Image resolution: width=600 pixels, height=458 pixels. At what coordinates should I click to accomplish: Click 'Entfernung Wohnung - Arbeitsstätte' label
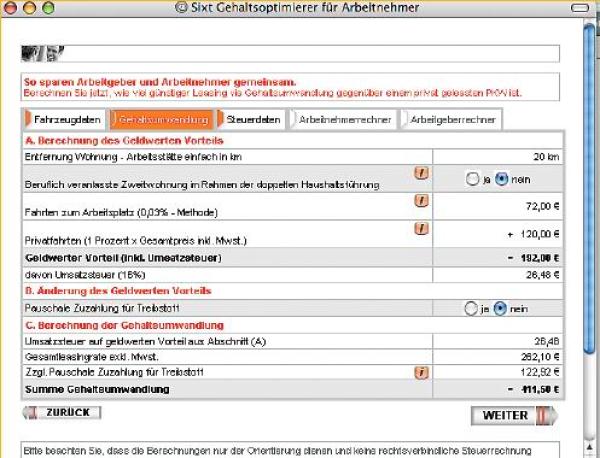click(133, 157)
